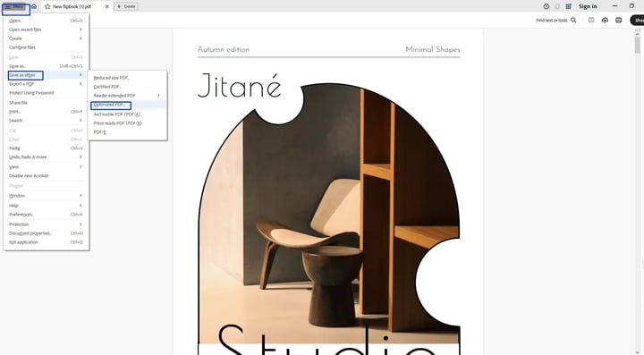Expand Undo, Redo & more submenu
This screenshot has width=644, height=355.
46,157
